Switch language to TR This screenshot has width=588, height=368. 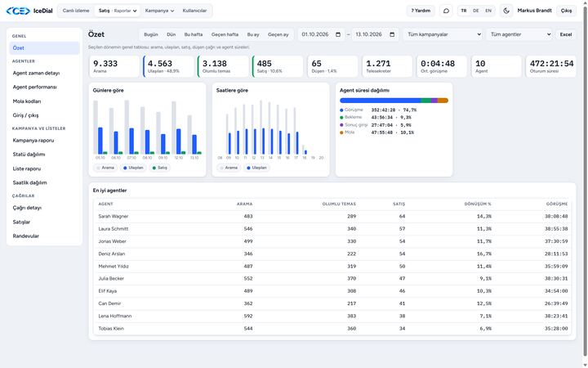click(x=464, y=11)
